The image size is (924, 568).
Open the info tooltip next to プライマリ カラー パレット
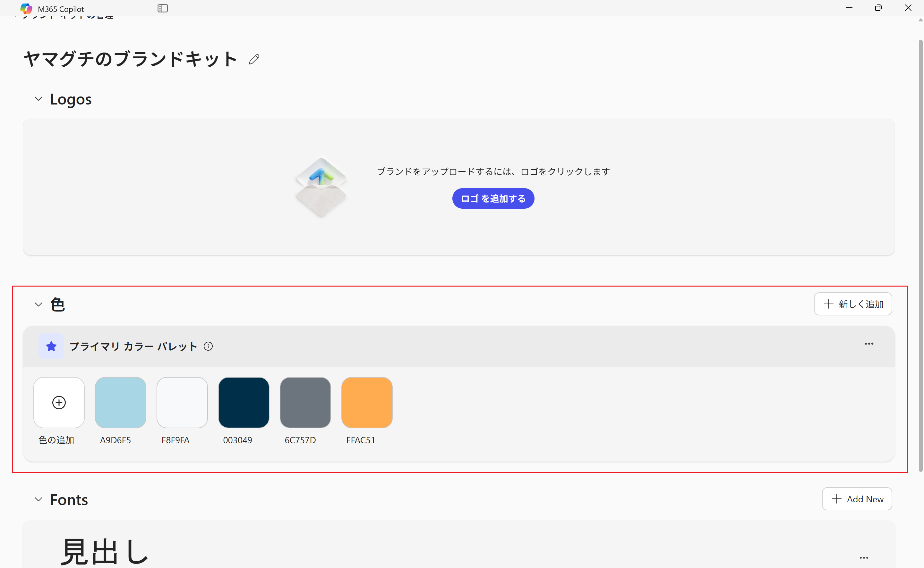[208, 346]
